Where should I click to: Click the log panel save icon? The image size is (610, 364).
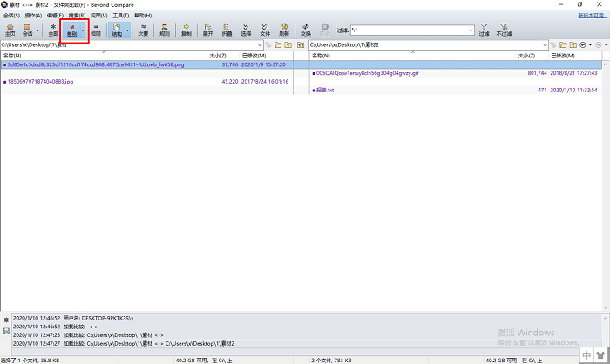pos(6,331)
